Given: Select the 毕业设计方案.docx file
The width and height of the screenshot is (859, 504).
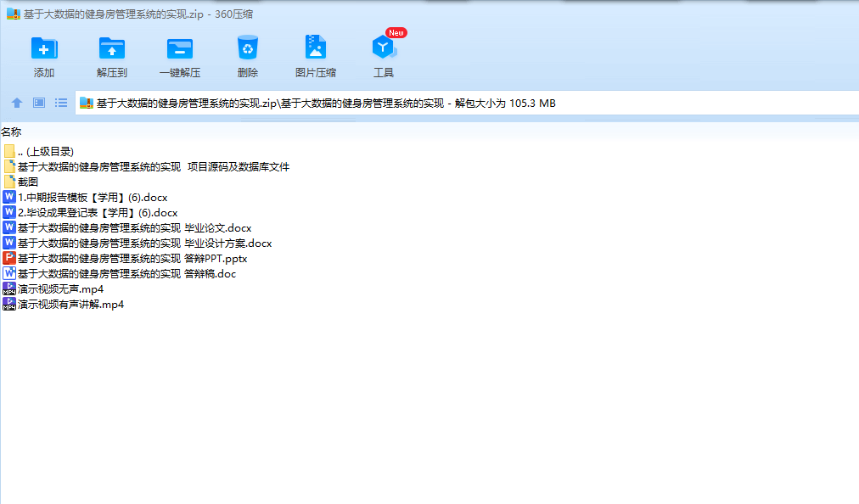Looking at the screenshot, I should [x=137, y=244].
